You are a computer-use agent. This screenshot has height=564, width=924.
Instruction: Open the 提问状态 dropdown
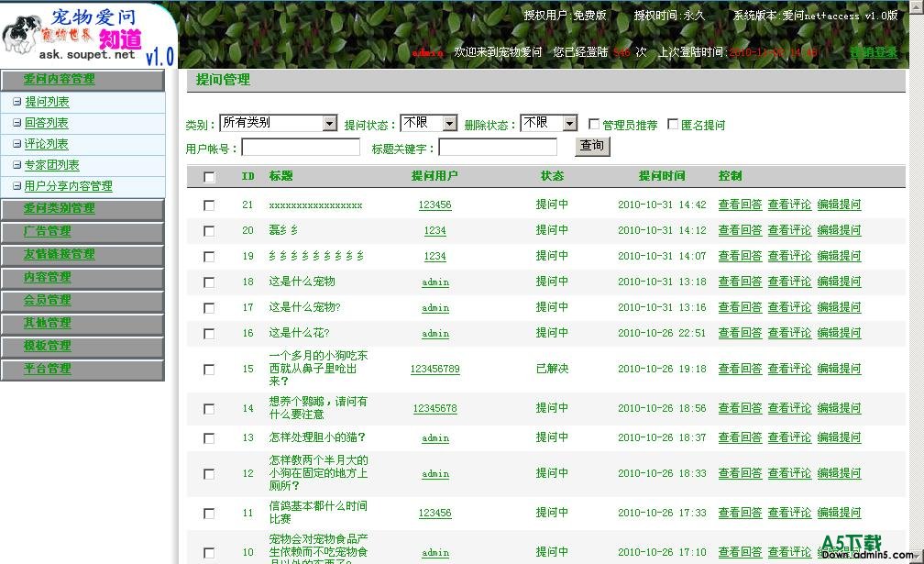tap(428, 123)
